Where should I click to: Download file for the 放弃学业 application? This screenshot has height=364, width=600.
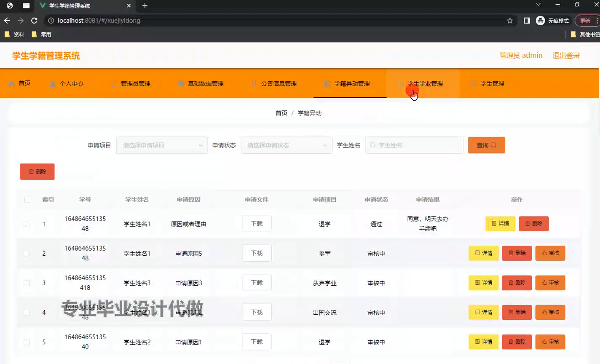pos(257,283)
